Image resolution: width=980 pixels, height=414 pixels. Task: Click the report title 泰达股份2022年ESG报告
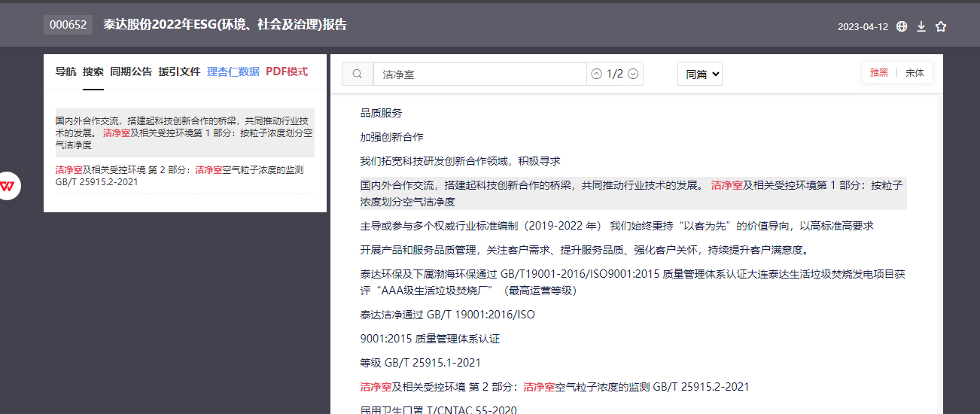[x=225, y=25]
